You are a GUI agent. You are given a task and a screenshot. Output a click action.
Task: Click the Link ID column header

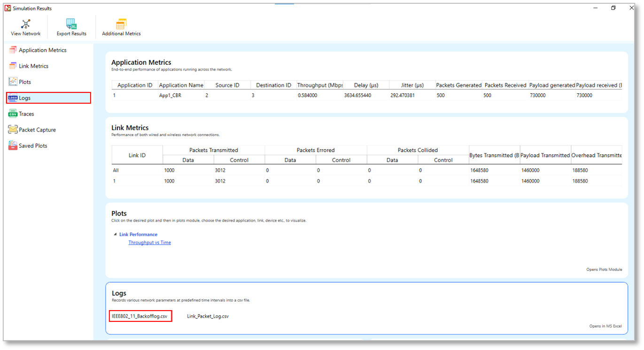tap(137, 155)
